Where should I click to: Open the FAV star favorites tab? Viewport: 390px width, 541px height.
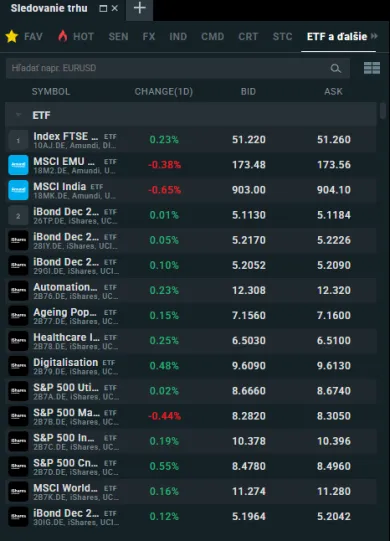(x=24, y=36)
